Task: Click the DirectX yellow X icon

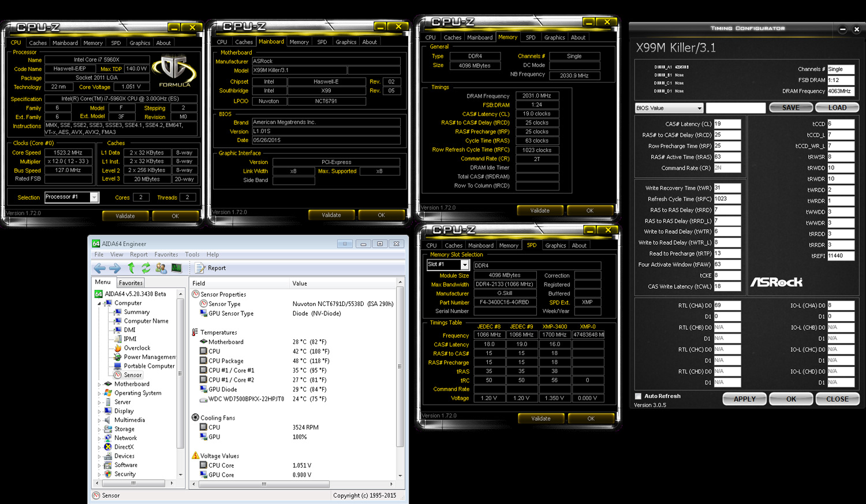Action: click(x=108, y=447)
